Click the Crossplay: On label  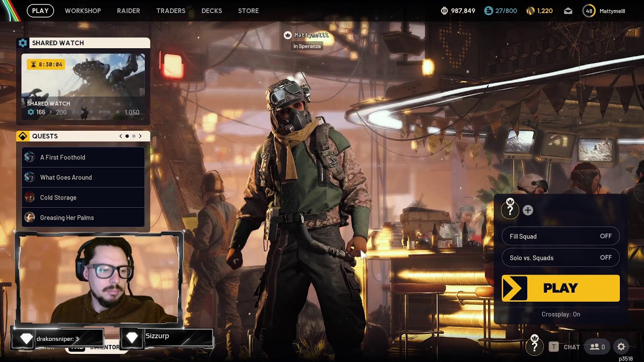pos(560,314)
